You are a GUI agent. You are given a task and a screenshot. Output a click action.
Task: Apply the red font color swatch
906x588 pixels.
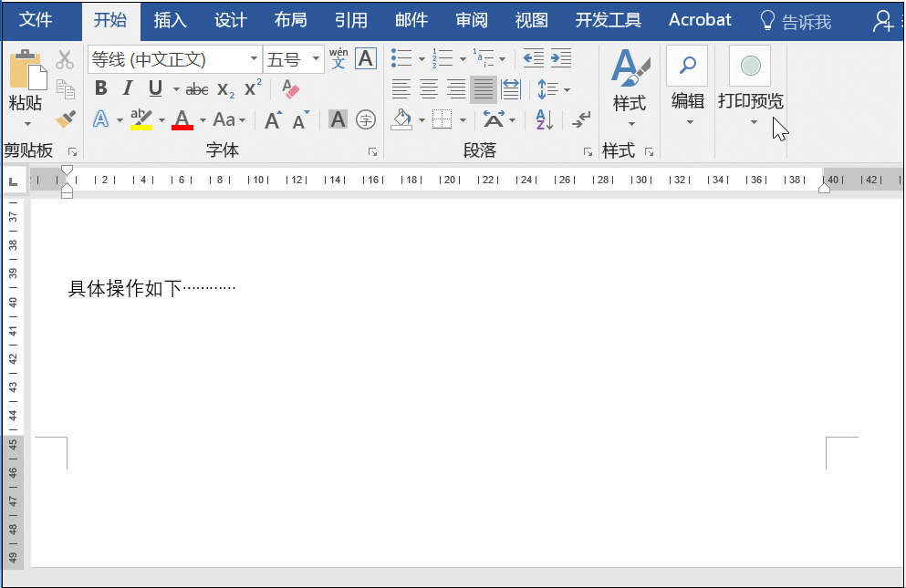[x=182, y=119]
